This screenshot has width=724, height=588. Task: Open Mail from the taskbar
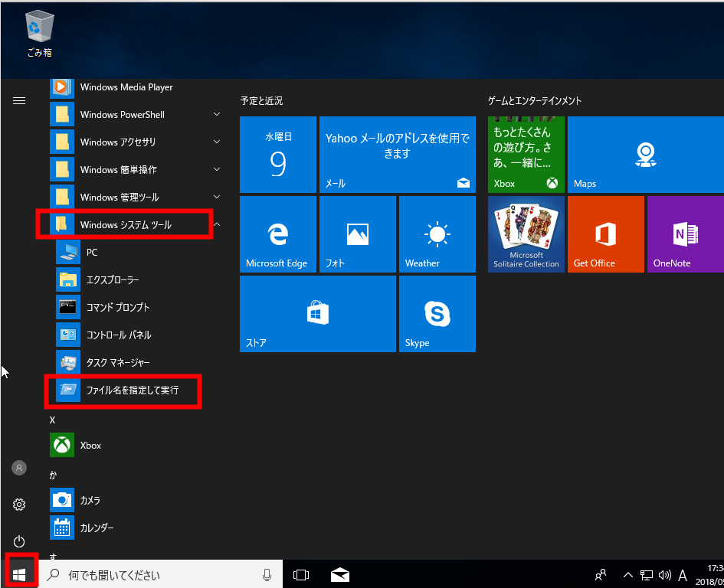pyautogui.click(x=340, y=575)
